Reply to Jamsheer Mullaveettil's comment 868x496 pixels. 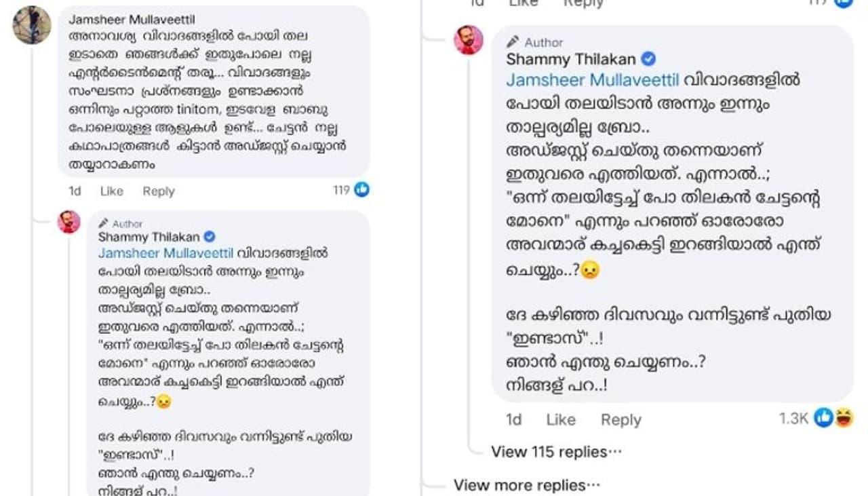tap(158, 191)
